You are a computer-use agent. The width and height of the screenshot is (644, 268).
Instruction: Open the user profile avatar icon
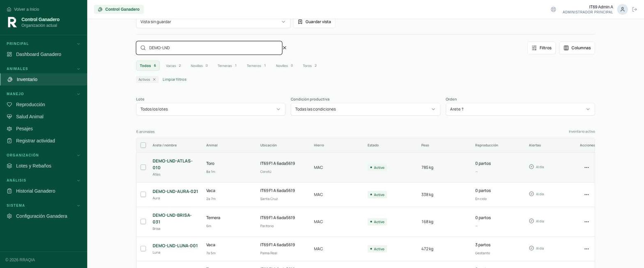tap(622, 9)
